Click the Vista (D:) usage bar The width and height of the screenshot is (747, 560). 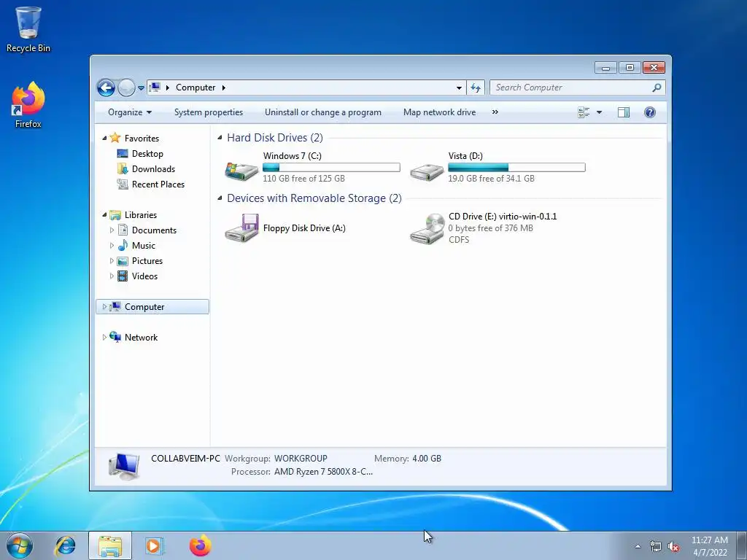pos(516,167)
